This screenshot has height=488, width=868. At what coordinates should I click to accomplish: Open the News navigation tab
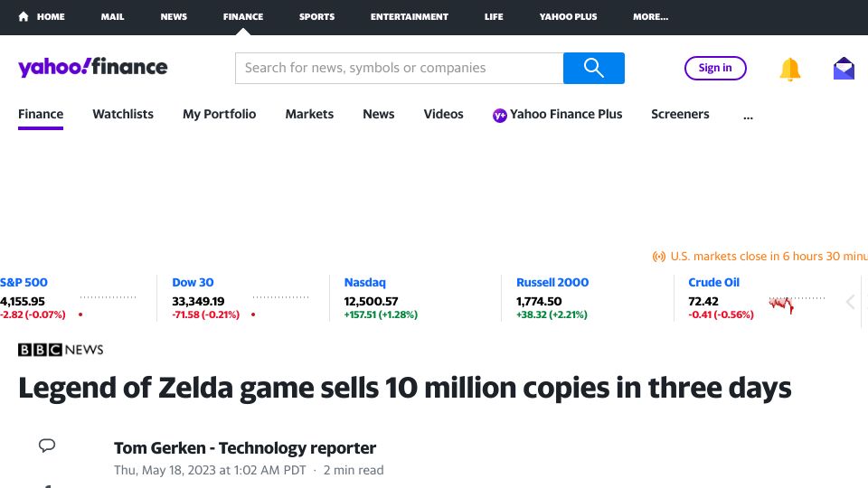click(379, 114)
